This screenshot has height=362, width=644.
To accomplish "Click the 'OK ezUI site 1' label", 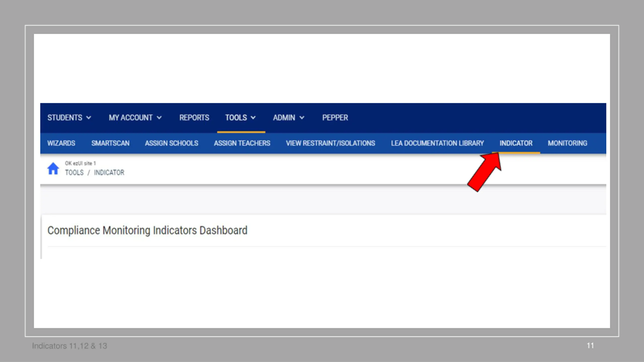I will click(x=80, y=163).
